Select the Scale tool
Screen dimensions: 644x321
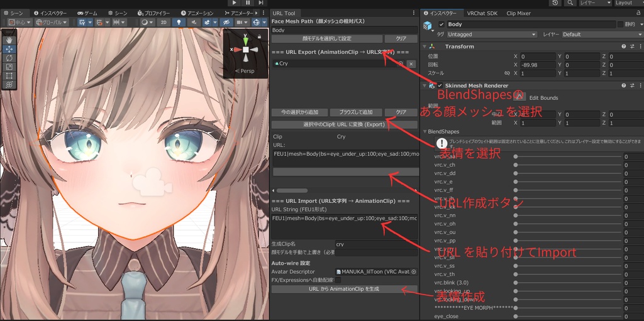pos(9,67)
